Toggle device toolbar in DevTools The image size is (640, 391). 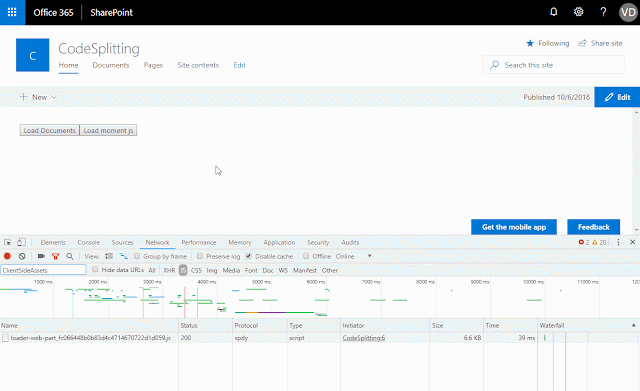coord(21,242)
